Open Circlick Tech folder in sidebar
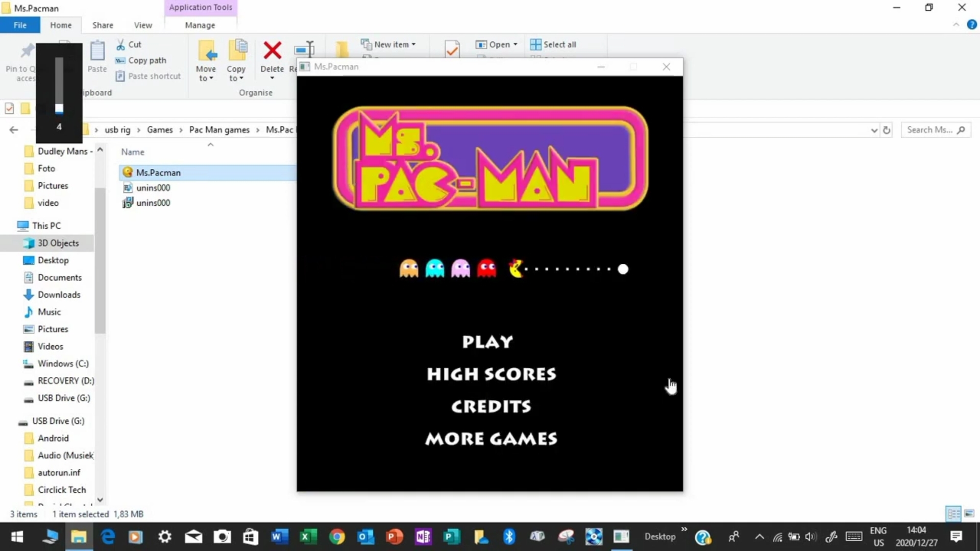 pos(61,490)
